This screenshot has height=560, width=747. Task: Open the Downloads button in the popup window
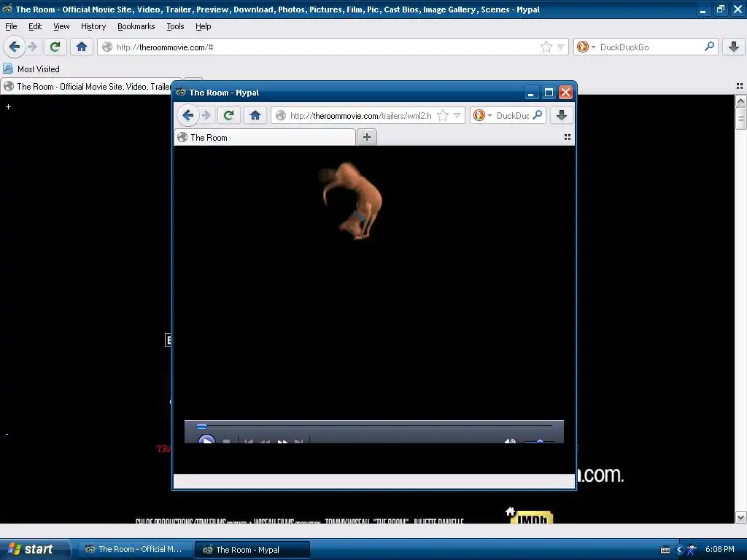[562, 115]
